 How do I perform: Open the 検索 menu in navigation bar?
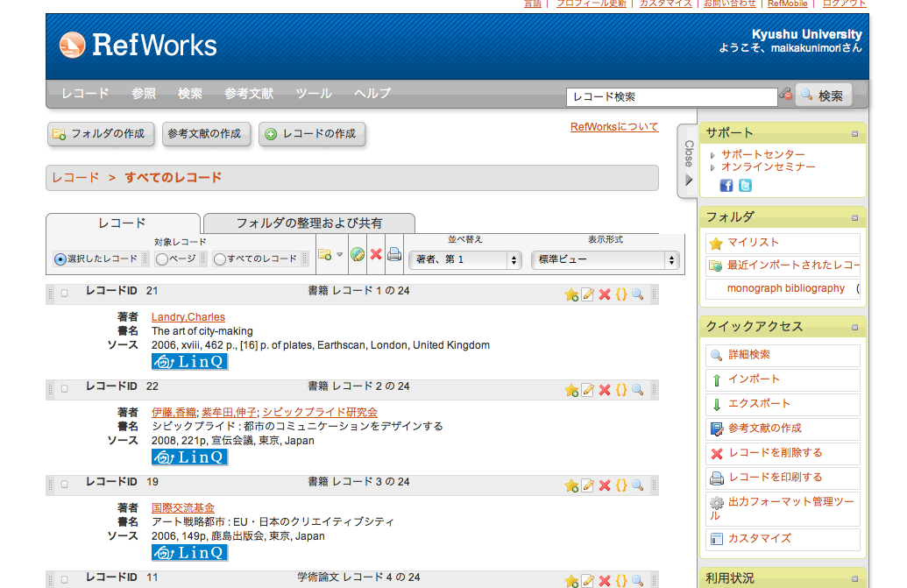190,94
